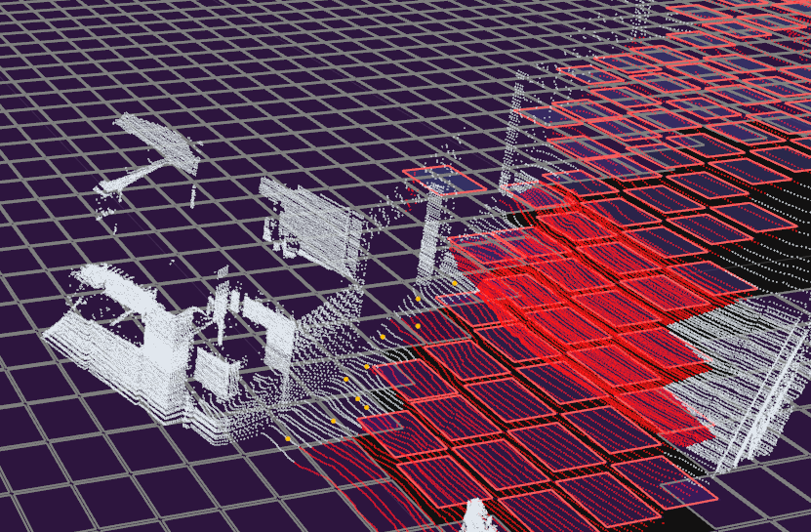Click the highest yellow marker dot near the pole
This screenshot has width=811, height=532.
(x=455, y=283)
